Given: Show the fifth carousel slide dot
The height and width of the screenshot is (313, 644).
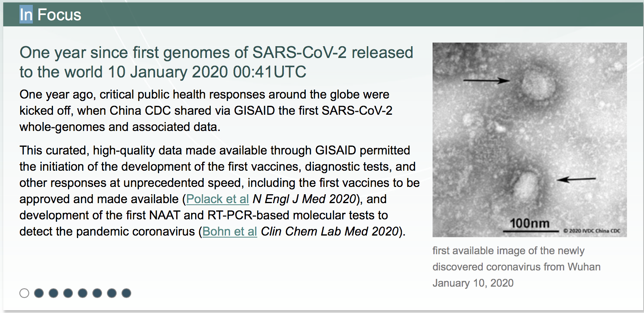Looking at the screenshot, I should click(x=83, y=293).
